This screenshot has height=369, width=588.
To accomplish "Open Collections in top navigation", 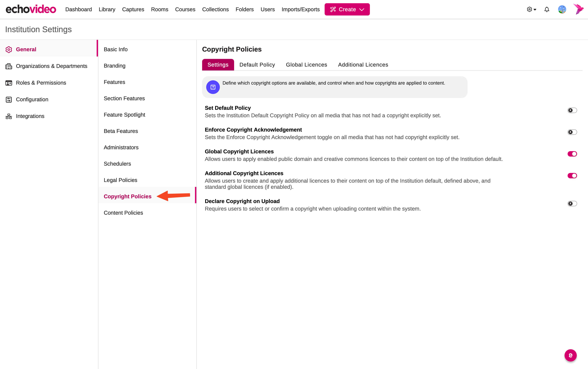I will pos(215,9).
